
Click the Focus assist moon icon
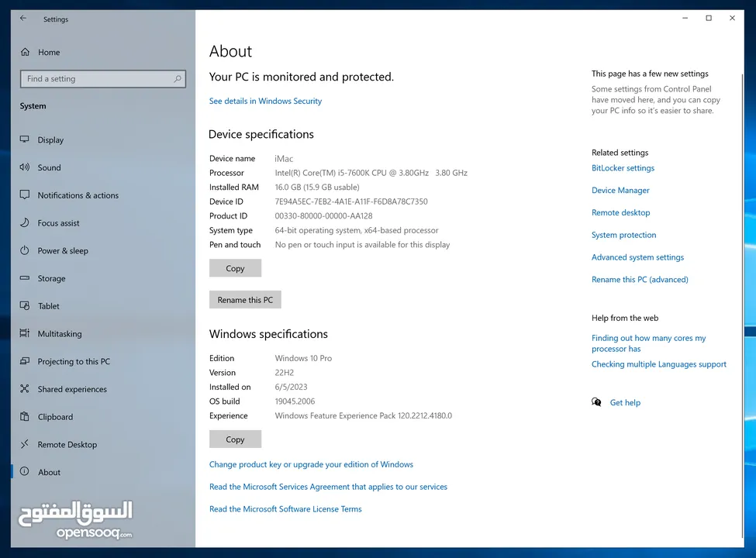[25, 222]
